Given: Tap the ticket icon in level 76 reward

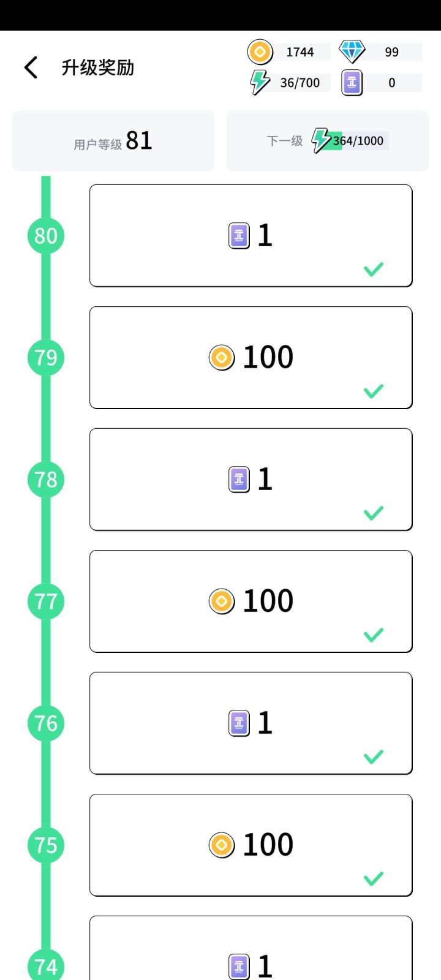Looking at the screenshot, I should click(x=239, y=723).
